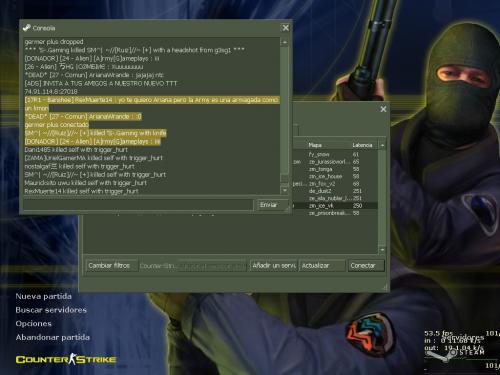This screenshot has width=500, height=375.
Task: Click the console scrollbar up arrow
Action: 284,42
